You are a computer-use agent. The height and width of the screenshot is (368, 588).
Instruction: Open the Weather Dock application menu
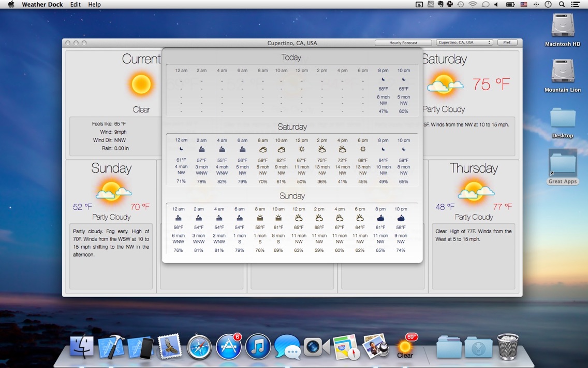point(42,5)
